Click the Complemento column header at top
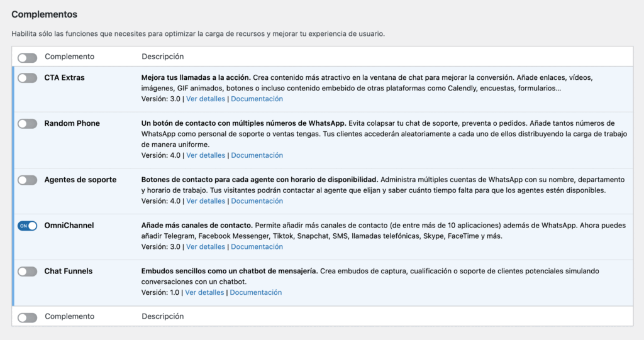644x340 pixels. 69,57
